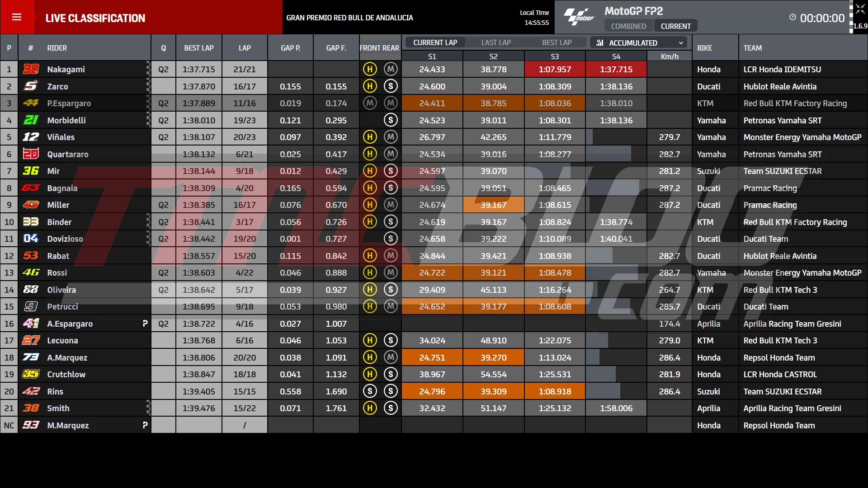Image resolution: width=868 pixels, height=488 pixels.
Task: Click the GRAN PREMIO RED BULL DE ANDALUCIA title
Action: click(x=349, y=18)
